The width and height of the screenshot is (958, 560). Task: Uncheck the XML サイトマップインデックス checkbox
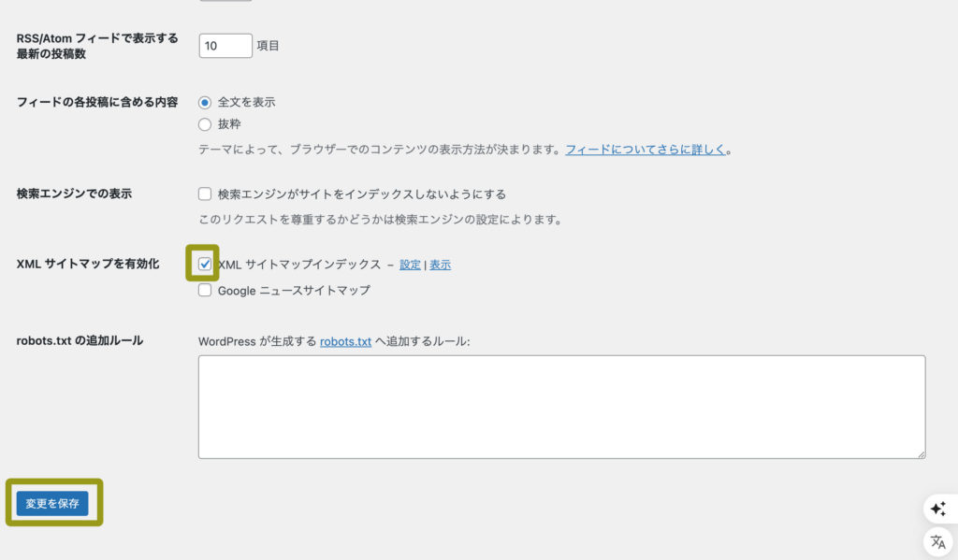204,266
